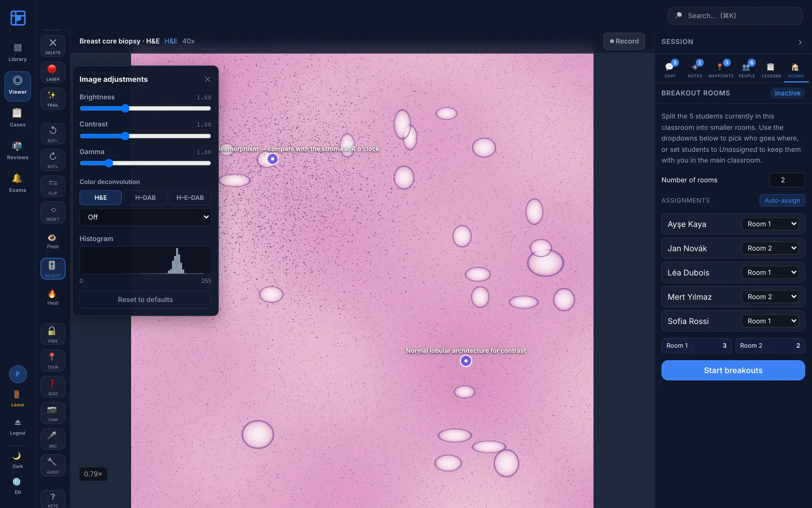Switch to the Notes tab
This screenshot has height=508, width=812.
pyautogui.click(x=695, y=70)
